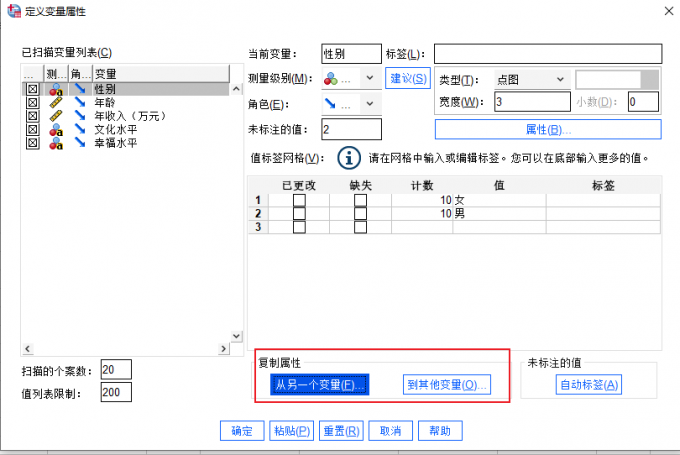Toggle the scanned checkbox for 文化水平
680x455 pixels.
(33, 130)
